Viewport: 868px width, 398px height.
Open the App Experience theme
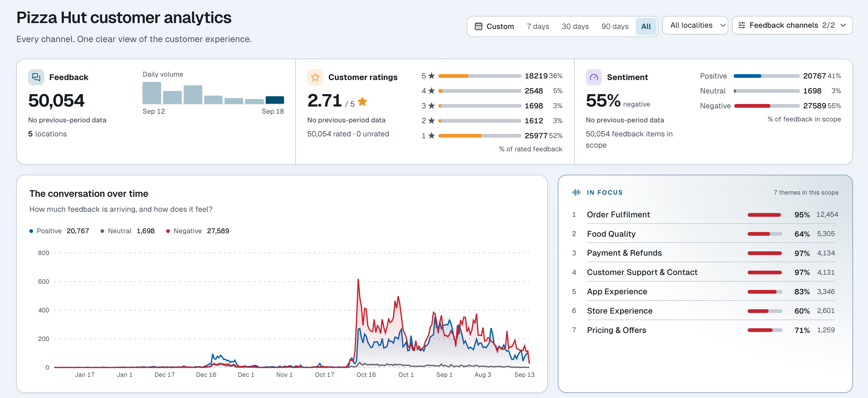point(705,292)
